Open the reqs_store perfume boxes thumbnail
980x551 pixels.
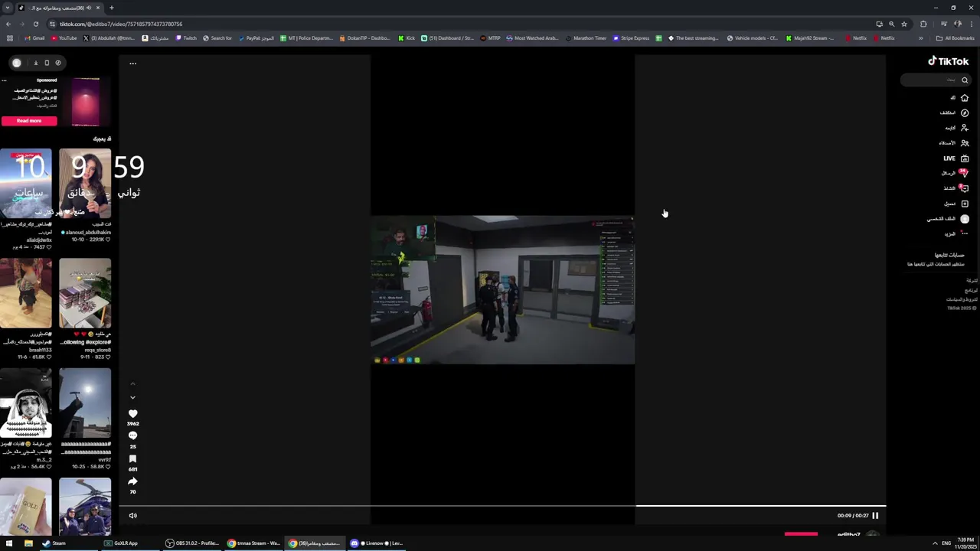[85, 294]
